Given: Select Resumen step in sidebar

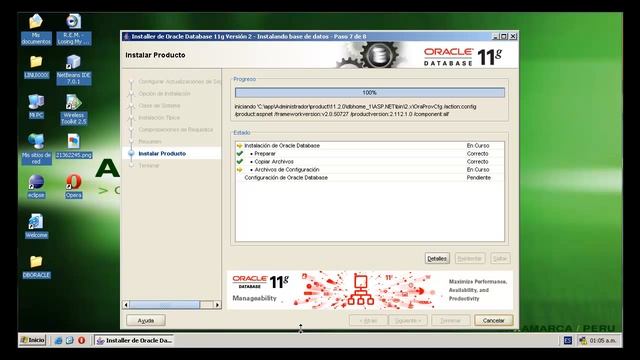Looking at the screenshot, I should pos(150,141).
